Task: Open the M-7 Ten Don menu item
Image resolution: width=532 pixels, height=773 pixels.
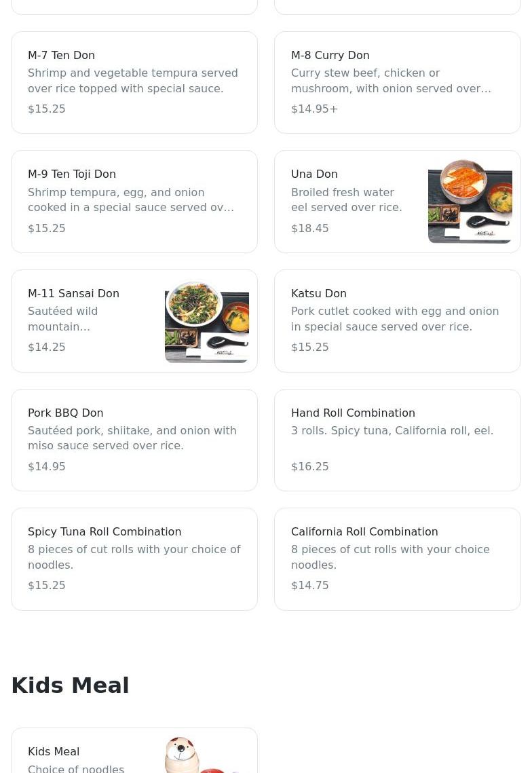Action: (134, 82)
